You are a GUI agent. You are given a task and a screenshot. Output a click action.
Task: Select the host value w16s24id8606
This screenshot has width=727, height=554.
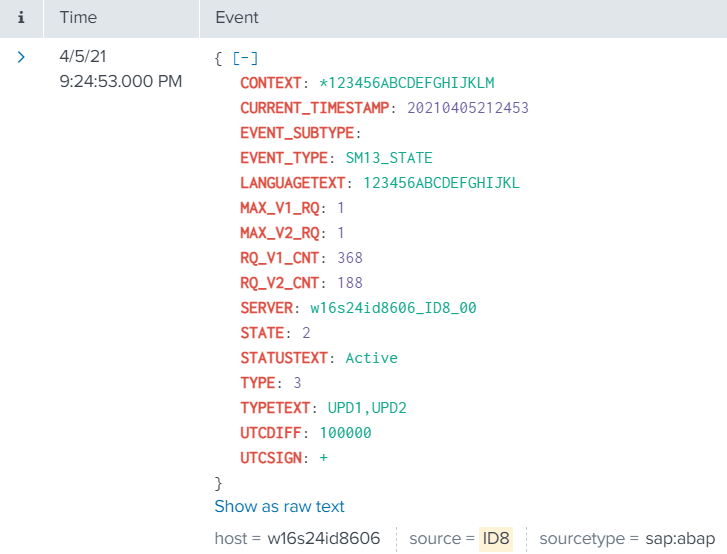[x=323, y=539]
